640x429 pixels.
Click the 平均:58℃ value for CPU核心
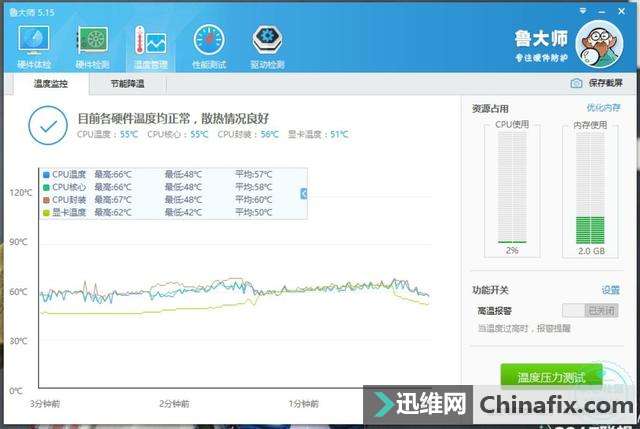point(253,187)
